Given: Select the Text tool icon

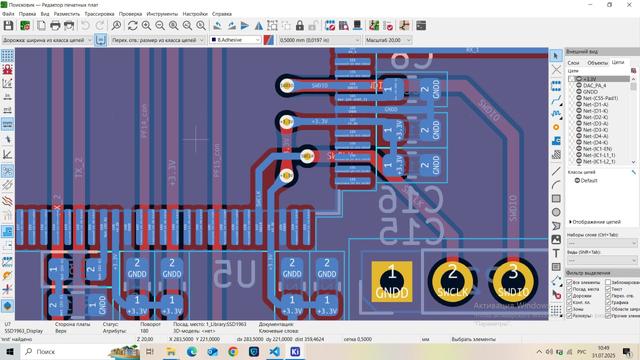Looking at the screenshot, I should (x=556, y=253).
